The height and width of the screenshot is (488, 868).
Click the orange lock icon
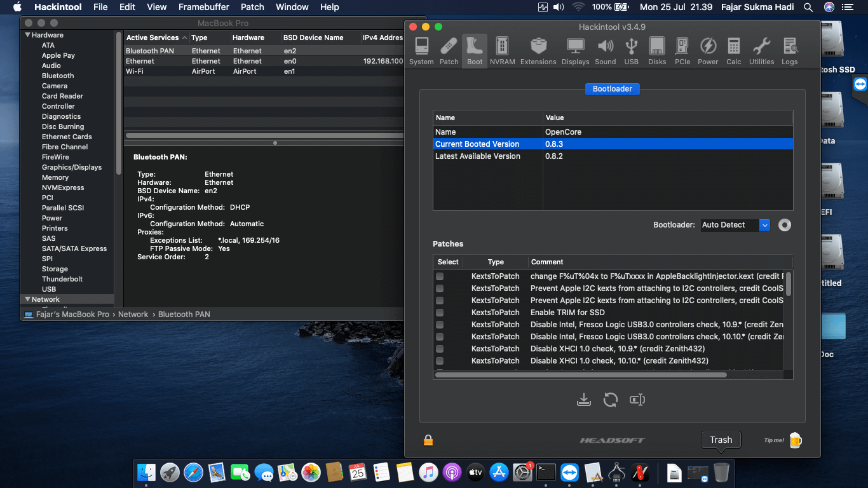[428, 440]
